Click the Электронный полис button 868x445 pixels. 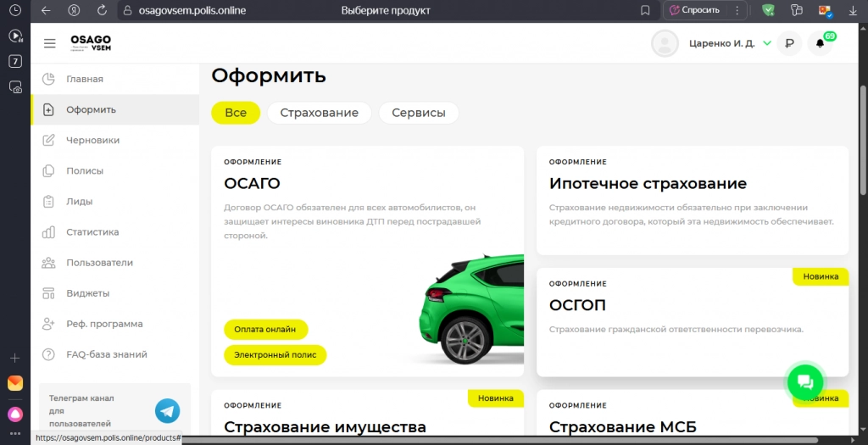coord(275,355)
